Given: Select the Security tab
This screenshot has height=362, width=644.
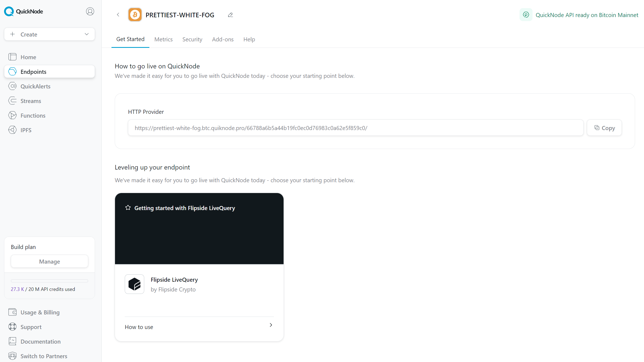Looking at the screenshot, I should tap(192, 39).
